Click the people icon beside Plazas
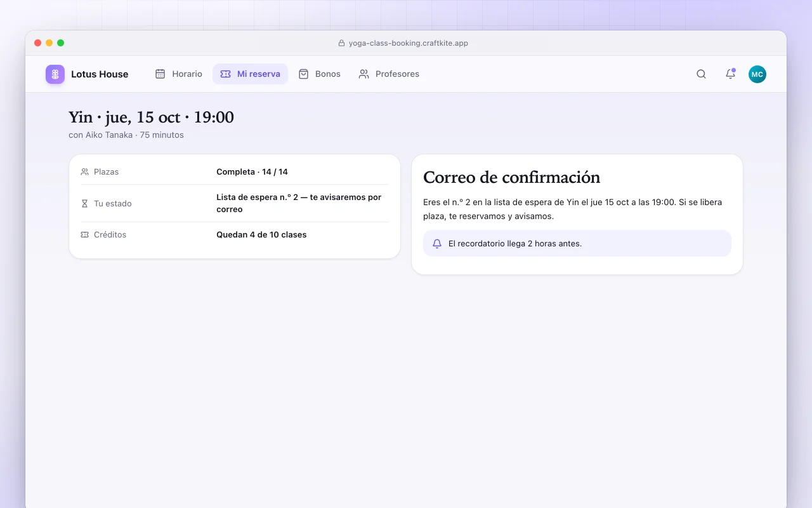The width and height of the screenshot is (812, 508). [x=85, y=172]
